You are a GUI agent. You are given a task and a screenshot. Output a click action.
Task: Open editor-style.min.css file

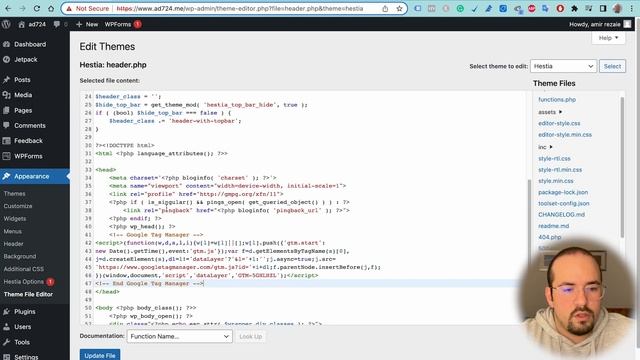pyautogui.click(x=565, y=135)
